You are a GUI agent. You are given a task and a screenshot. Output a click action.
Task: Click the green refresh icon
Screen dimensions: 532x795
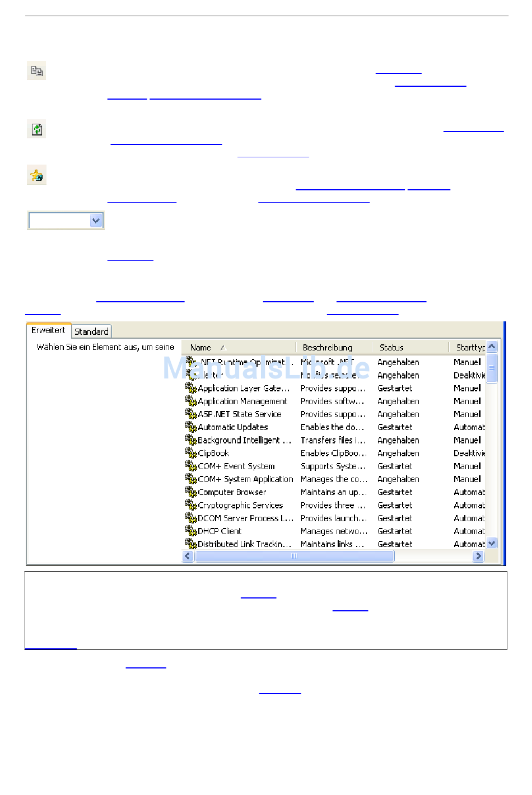37,129
